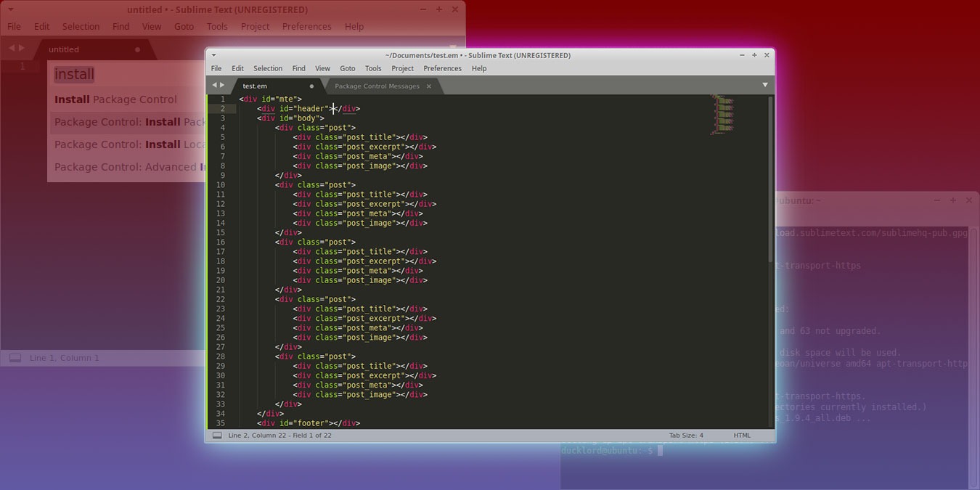The height and width of the screenshot is (490, 980).
Task: Open the Tools menu
Action: tap(372, 68)
